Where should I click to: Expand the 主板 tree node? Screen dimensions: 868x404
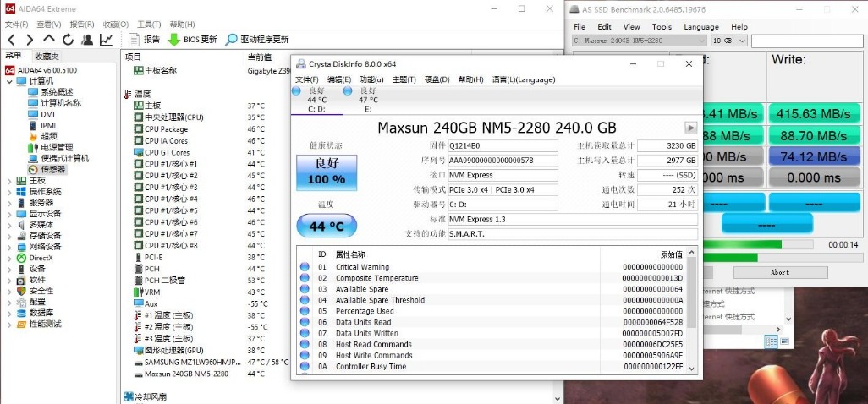coord(9,180)
